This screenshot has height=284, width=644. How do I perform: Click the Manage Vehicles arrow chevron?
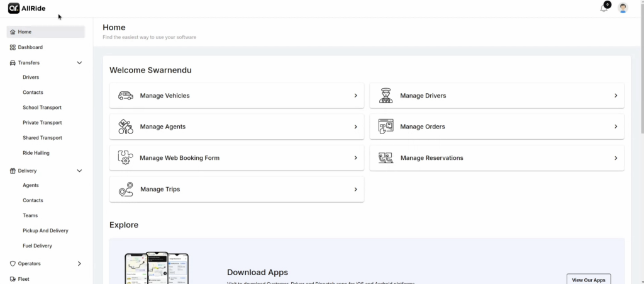tap(356, 96)
